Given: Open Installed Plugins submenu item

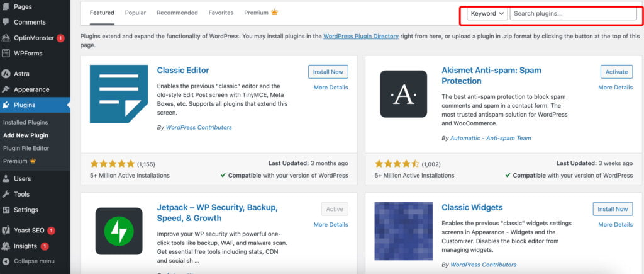Looking at the screenshot, I should 25,122.
